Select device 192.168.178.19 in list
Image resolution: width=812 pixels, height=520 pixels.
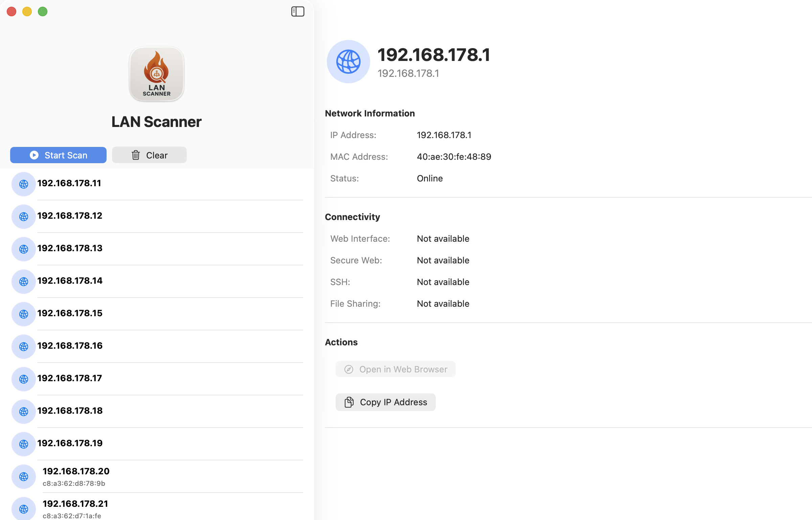pyautogui.click(x=70, y=443)
